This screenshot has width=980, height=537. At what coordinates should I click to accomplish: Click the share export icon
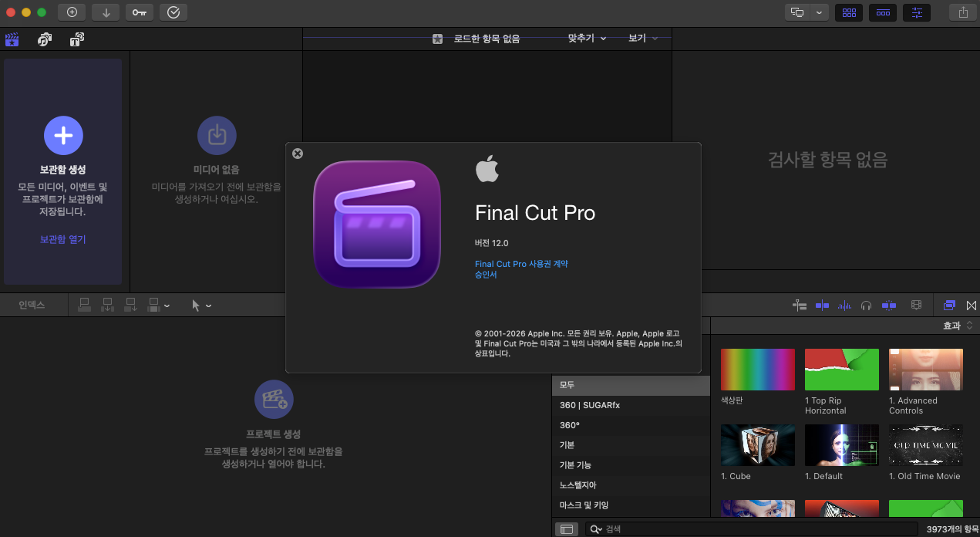click(962, 12)
